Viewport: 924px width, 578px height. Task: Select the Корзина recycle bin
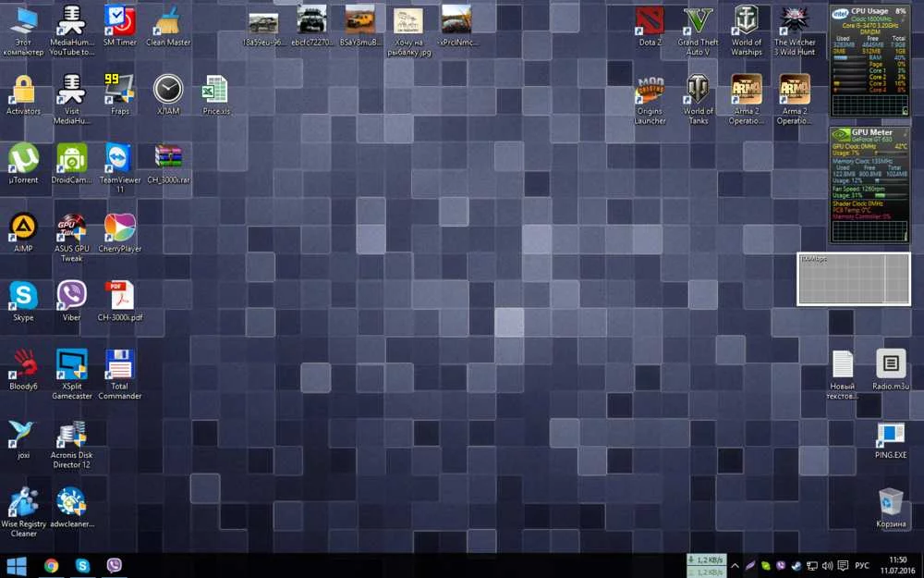point(891,507)
